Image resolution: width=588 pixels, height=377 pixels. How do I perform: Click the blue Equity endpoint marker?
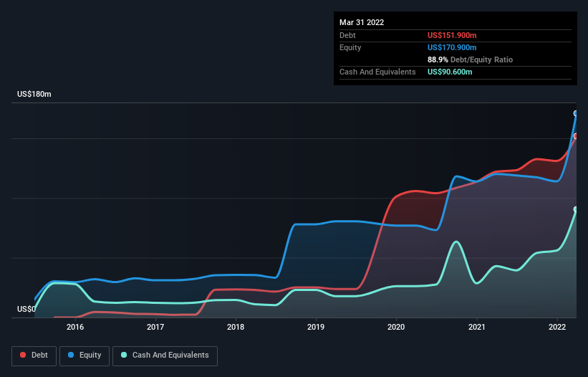[576, 113]
